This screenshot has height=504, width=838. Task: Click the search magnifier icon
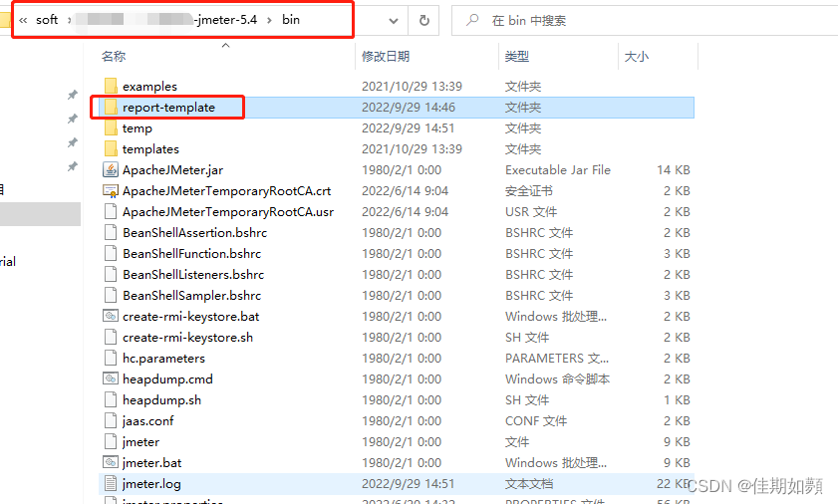pyautogui.click(x=472, y=20)
